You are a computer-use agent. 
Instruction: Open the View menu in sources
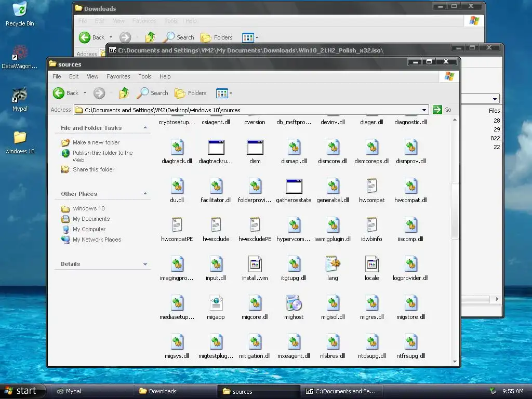(92, 76)
